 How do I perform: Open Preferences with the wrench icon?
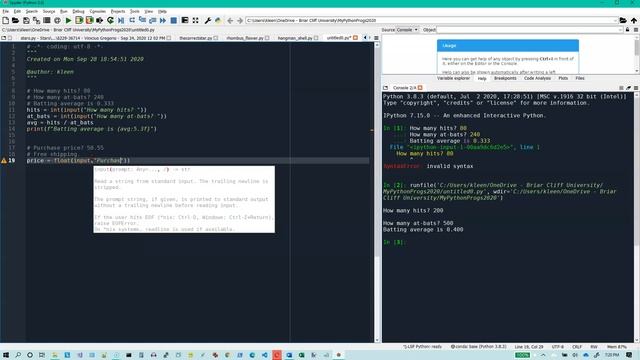(x=208, y=20)
